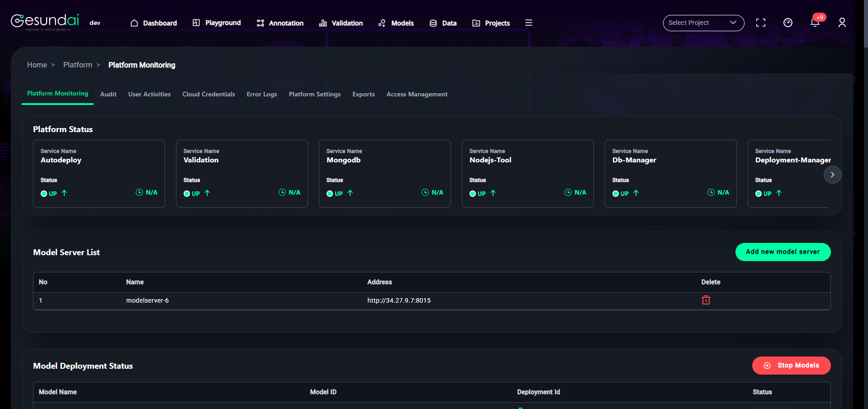Click Add new model server
The width and height of the screenshot is (868, 409).
(x=783, y=252)
